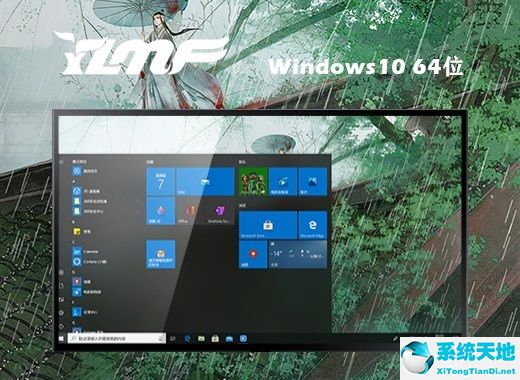Launch Cortana from the app list
520x380 pixels.
pyautogui.click(x=90, y=262)
